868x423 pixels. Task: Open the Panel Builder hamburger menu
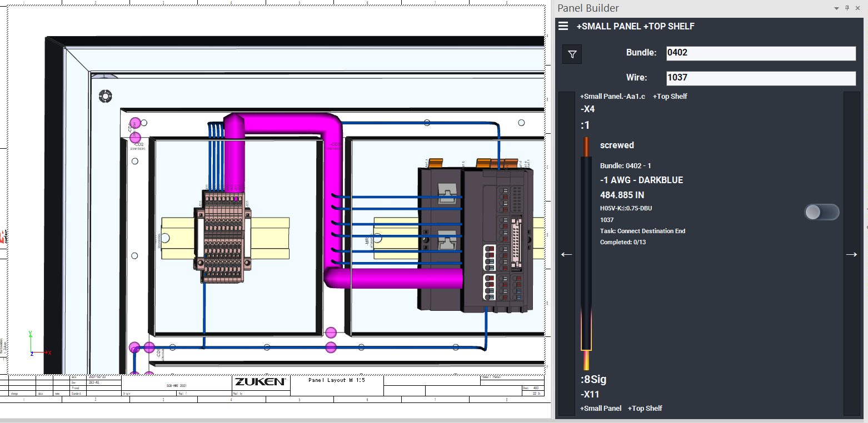[x=563, y=26]
